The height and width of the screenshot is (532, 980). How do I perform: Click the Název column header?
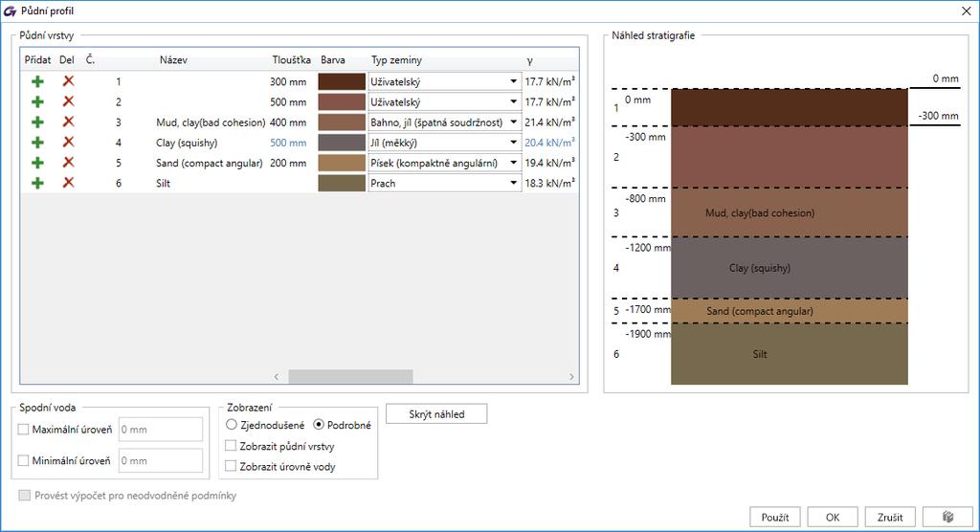coord(173,60)
